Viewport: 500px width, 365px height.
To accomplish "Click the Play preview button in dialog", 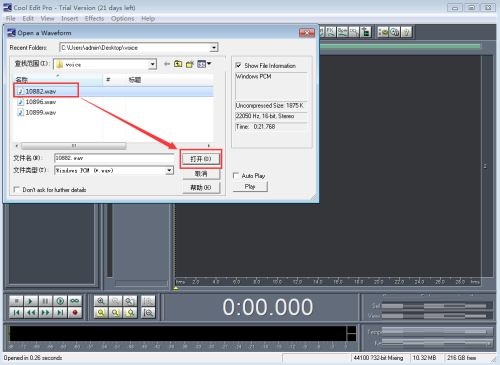I will [x=250, y=187].
